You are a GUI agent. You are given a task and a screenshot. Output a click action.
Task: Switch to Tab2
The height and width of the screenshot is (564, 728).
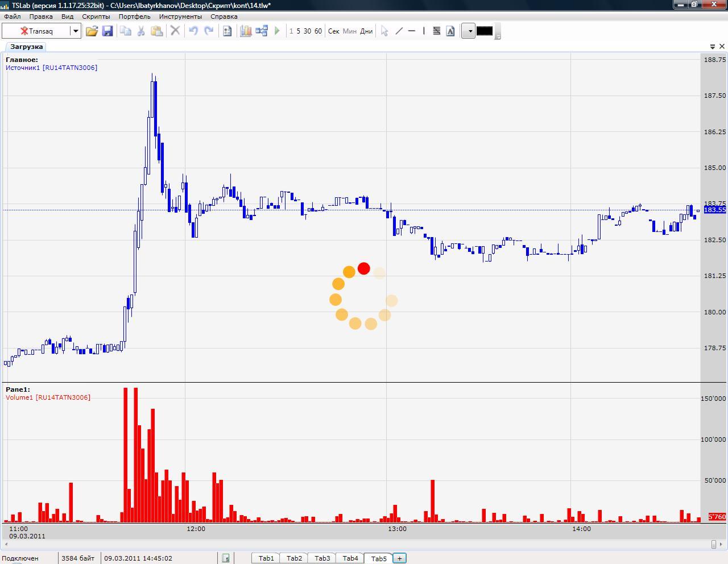(294, 558)
